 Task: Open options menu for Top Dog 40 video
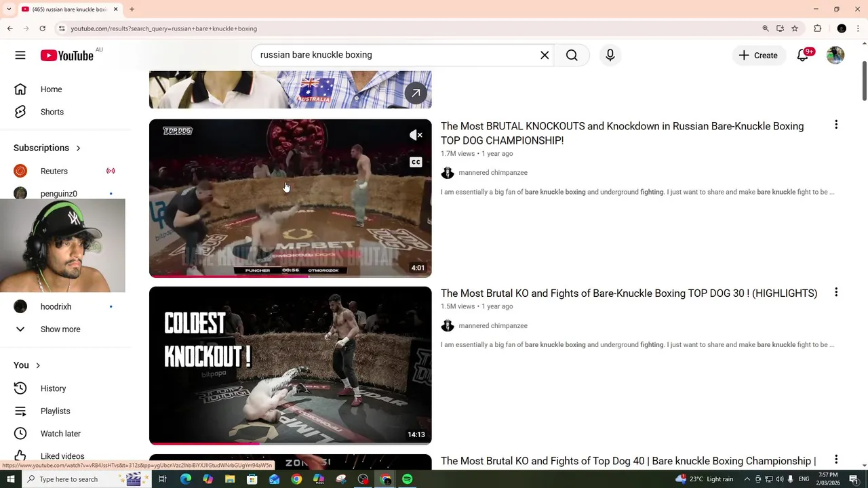tap(836, 460)
